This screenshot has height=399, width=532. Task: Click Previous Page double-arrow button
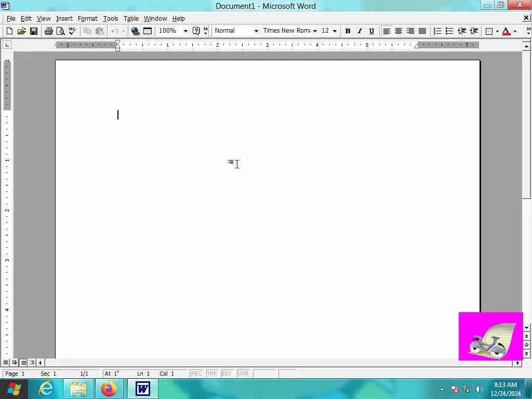pyautogui.click(x=526, y=336)
